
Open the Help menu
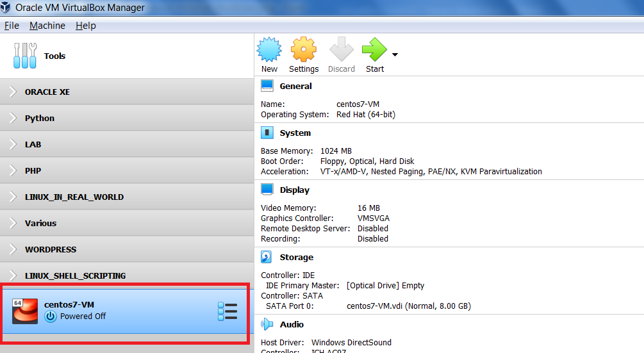tap(85, 26)
